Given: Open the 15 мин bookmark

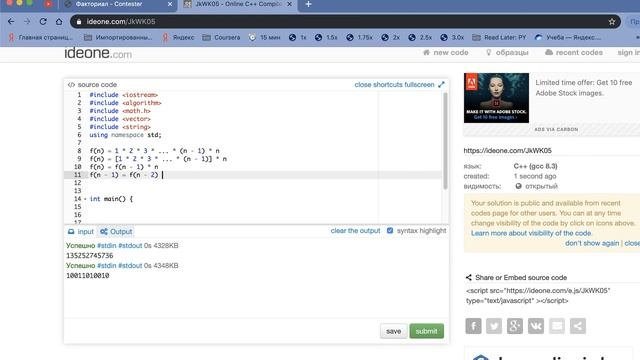Looking at the screenshot, I should click(x=264, y=38).
